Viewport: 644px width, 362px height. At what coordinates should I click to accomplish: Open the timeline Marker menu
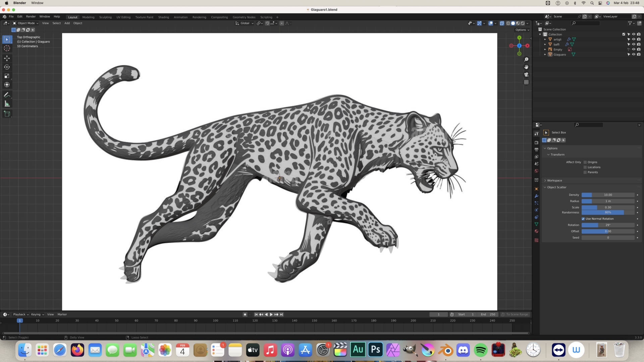coord(62,315)
